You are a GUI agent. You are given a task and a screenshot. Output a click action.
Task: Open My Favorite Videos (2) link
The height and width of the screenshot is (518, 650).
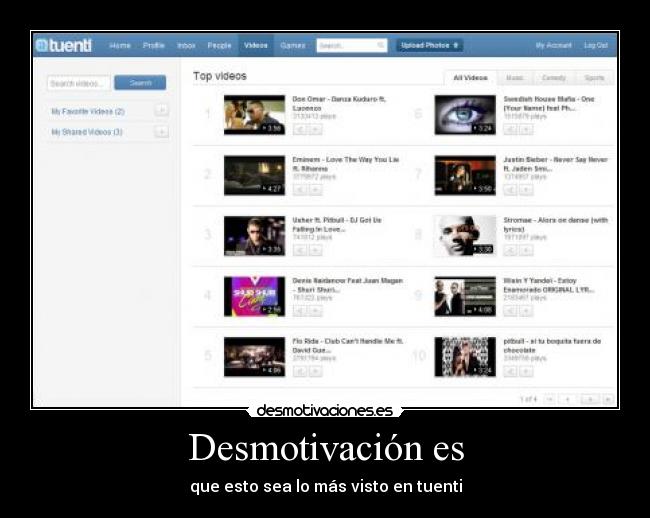tap(88, 111)
